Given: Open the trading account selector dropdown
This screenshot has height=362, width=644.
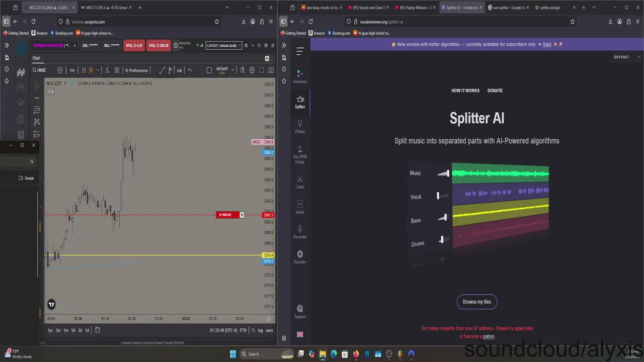Looking at the screenshot, I should pos(55,45).
